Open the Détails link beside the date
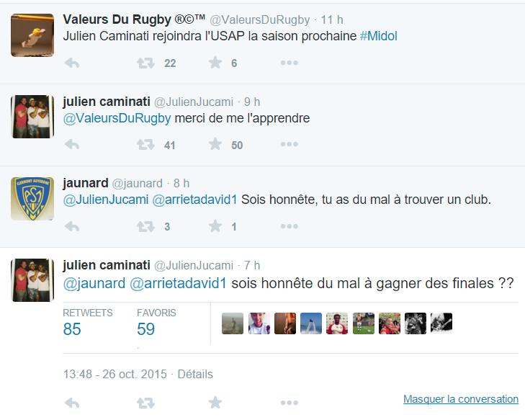Image resolution: width=525 pixels, height=420 pixels. coord(195,374)
